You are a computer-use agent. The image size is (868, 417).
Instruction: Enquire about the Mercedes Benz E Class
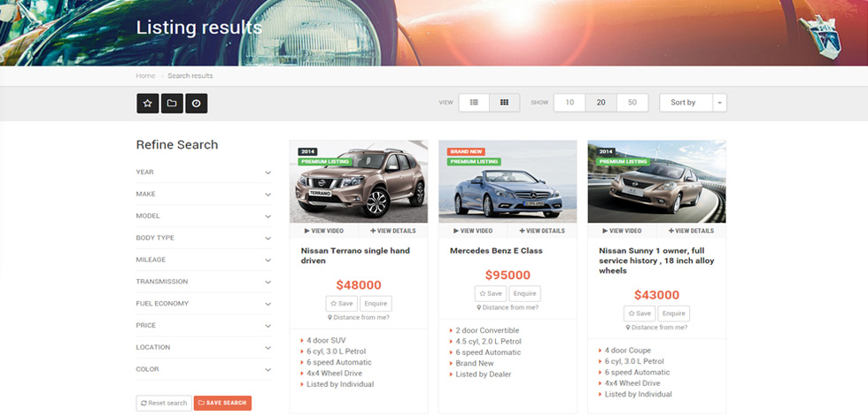pyautogui.click(x=524, y=294)
